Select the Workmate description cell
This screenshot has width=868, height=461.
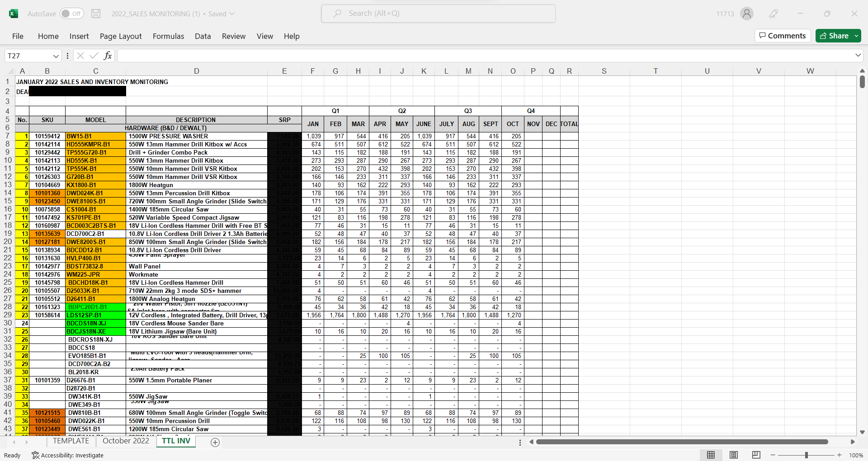pyautogui.click(x=196, y=274)
